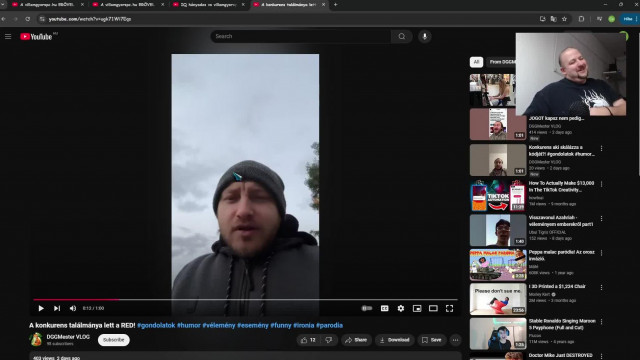Open the TikTok Automation video thumbnail
The width and height of the screenshot is (640, 360).
pos(498,196)
